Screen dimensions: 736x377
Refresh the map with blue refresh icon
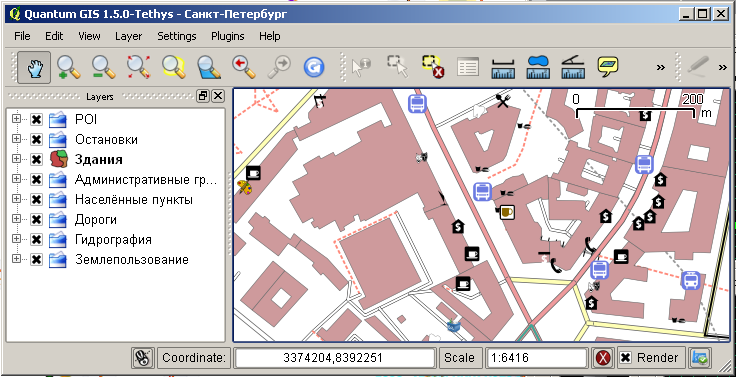314,68
